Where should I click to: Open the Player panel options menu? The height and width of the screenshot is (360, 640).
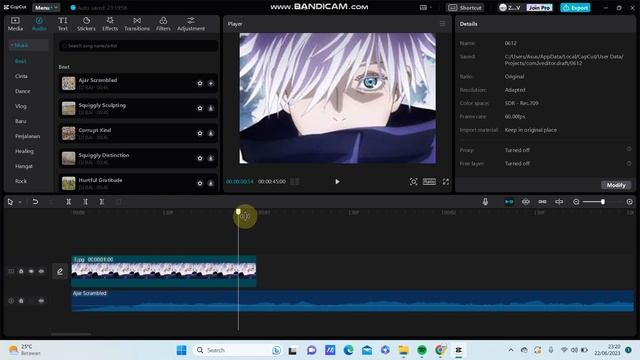click(442, 24)
